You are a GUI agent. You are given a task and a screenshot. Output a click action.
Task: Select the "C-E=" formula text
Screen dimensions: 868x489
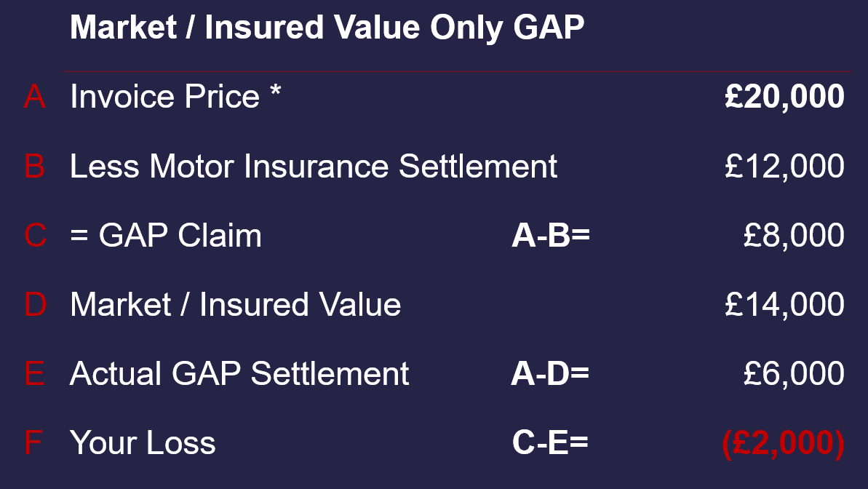pyautogui.click(x=550, y=443)
